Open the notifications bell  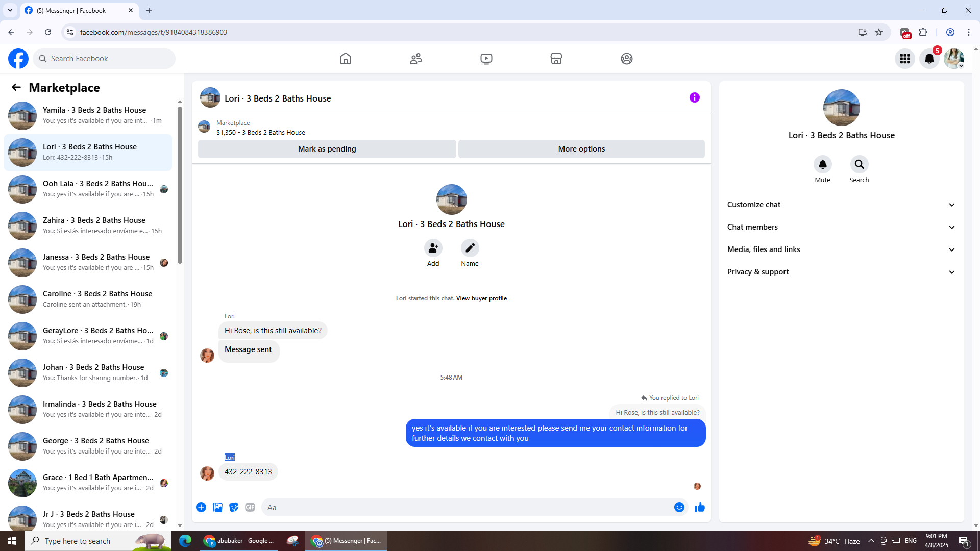[x=929, y=59]
